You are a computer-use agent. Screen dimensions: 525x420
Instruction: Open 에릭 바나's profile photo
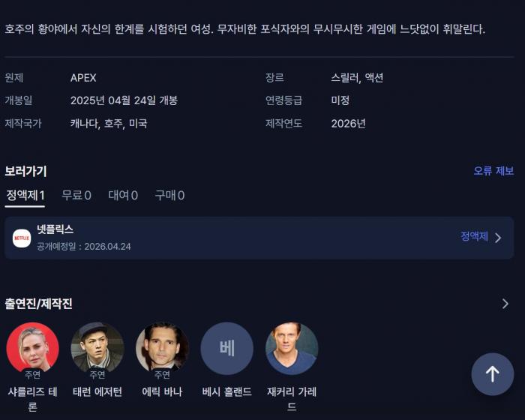162,349
